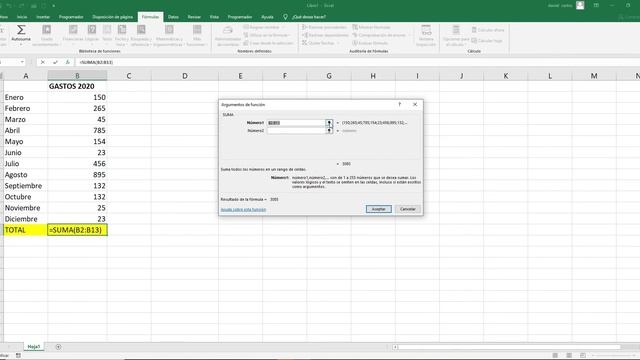
Task: Open the Lógicas functions icon
Action: click(92, 29)
